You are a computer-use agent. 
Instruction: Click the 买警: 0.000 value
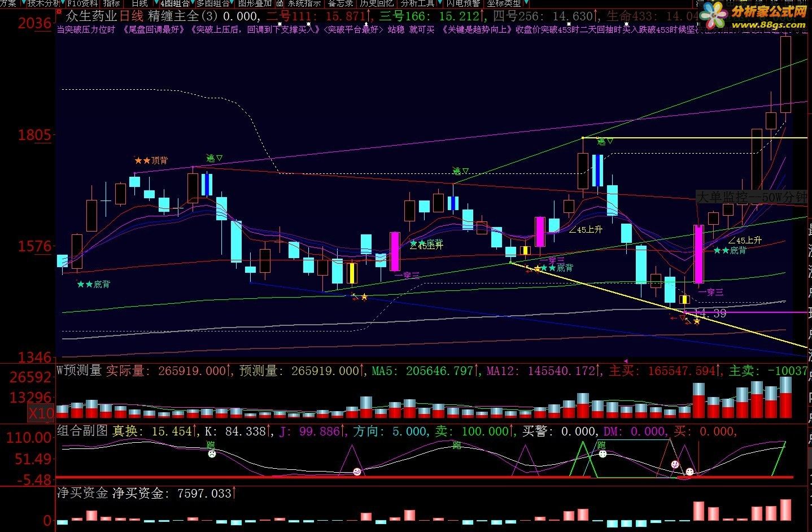(x=558, y=431)
